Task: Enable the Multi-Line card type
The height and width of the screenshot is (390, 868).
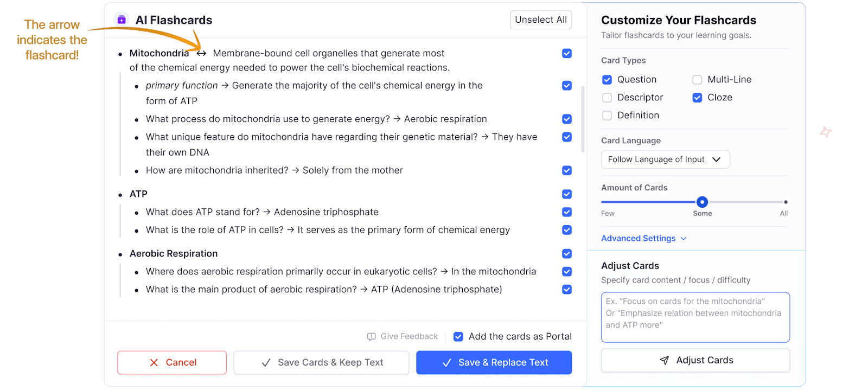Action: [697, 80]
